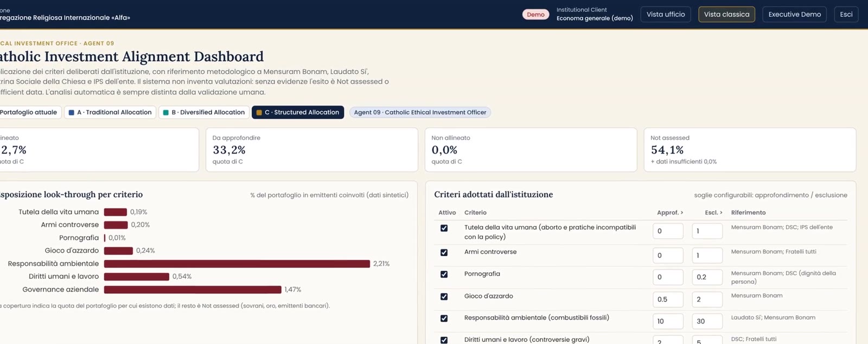Select the Vista classica button
Viewport: 868px width, 344px height.
pyautogui.click(x=726, y=14)
